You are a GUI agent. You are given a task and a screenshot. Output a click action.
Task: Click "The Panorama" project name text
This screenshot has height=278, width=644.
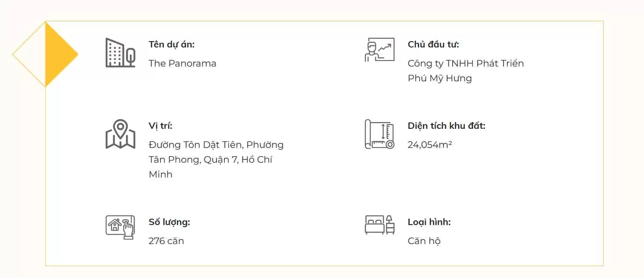(182, 64)
